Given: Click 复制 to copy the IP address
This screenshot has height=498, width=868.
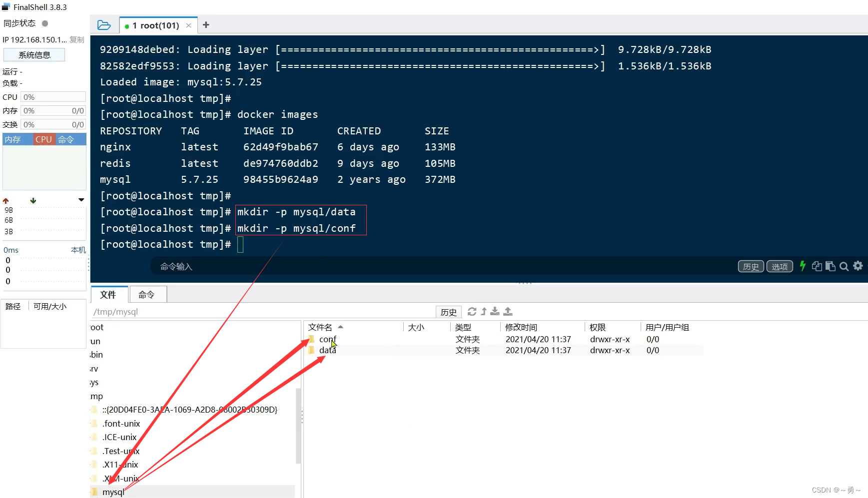Looking at the screenshot, I should tap(77, 39).
